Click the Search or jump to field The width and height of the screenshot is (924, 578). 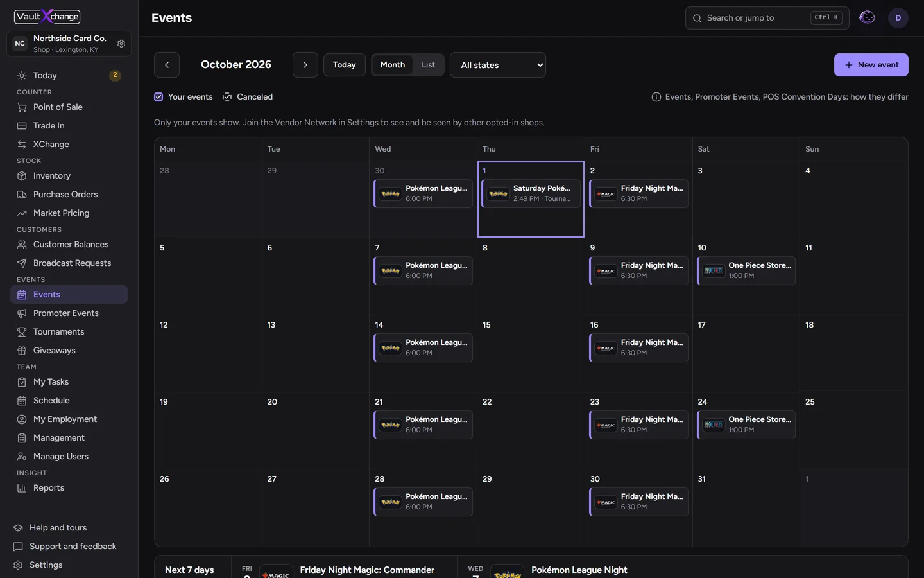767,18
